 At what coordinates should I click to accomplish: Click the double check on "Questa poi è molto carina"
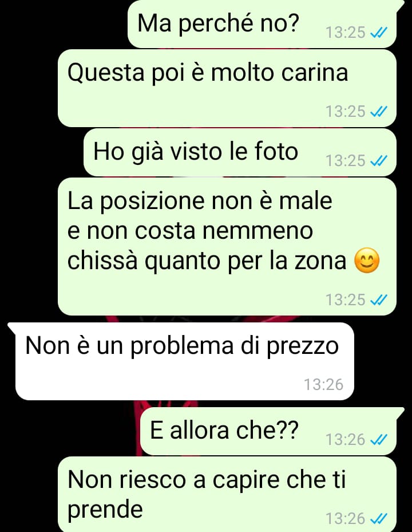coord(378,111)
